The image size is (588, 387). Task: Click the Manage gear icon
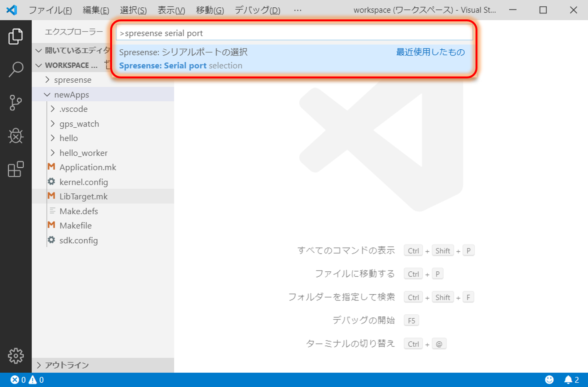pos(16,356)
